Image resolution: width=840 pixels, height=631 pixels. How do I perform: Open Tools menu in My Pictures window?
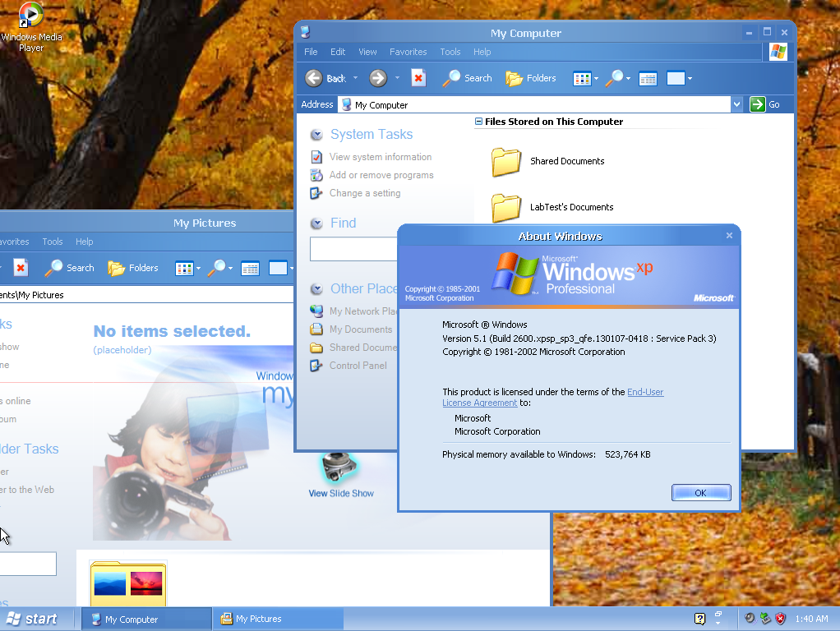(53, 242)
